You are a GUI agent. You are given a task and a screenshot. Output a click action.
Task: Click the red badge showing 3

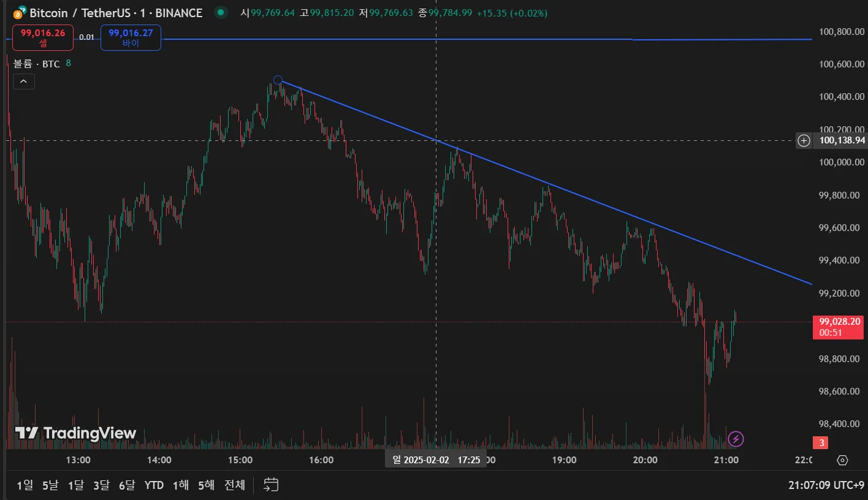[821, 442]
